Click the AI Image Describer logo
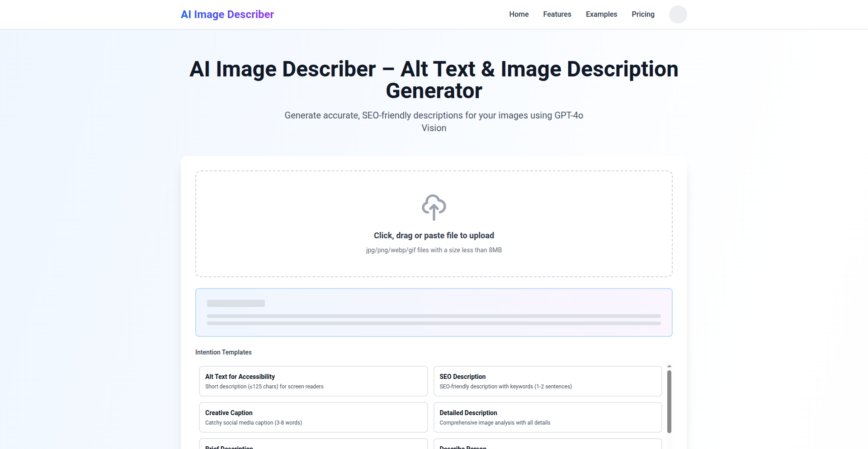 click(227, 14)
